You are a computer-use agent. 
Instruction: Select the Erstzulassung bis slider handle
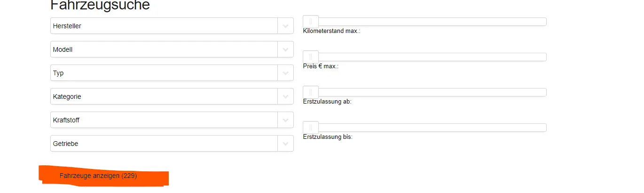(x=311, y=128)
